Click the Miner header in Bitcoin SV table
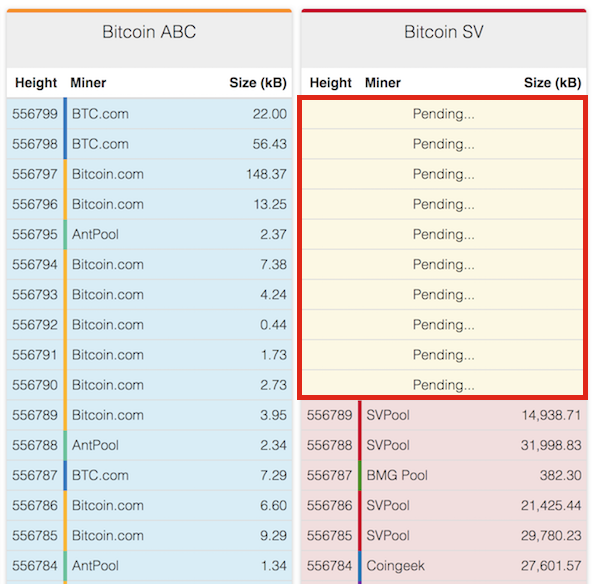This screenshot has height=584, width=600. coord(383,83)
